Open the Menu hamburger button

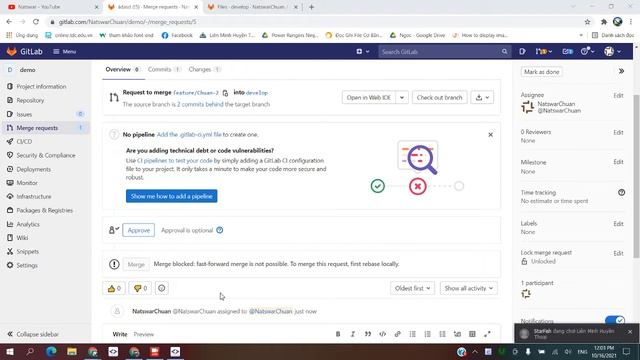(x=65, y=51)
